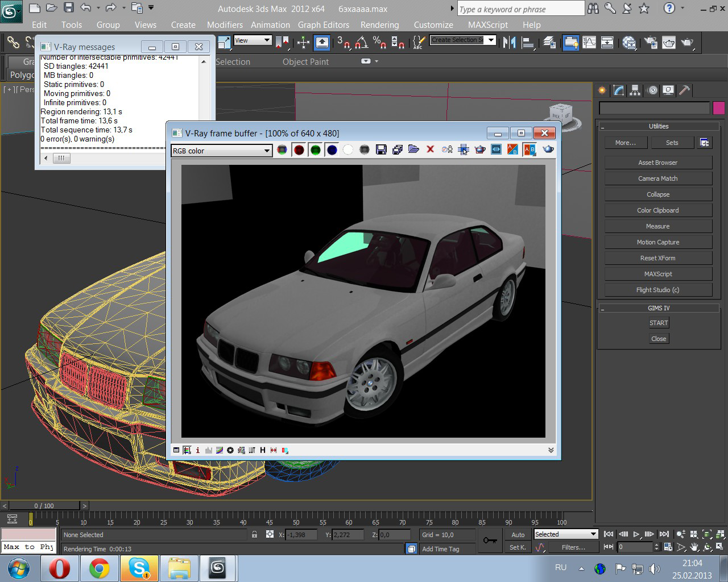728x582 pixels.
Task: Click the Pan View hand icon
Action: tap(694, 547)
